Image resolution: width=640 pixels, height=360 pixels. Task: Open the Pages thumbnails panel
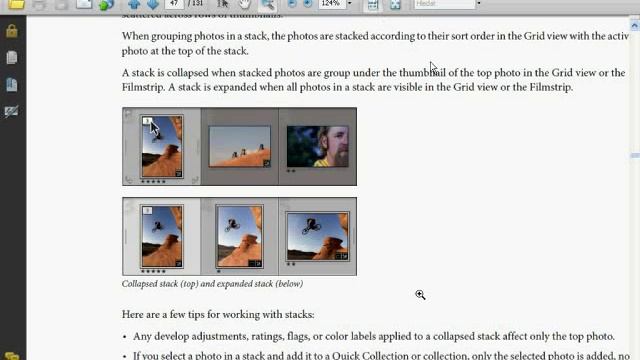pyautogui.click(x=12, y=58)
